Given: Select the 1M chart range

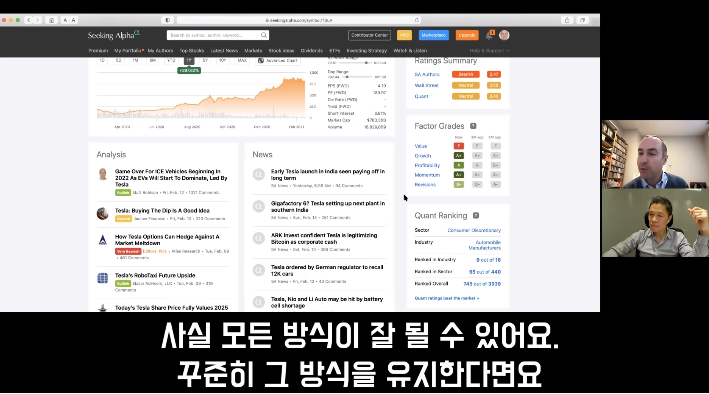Looking at the screenshot, I should click(x=136, y=60).
